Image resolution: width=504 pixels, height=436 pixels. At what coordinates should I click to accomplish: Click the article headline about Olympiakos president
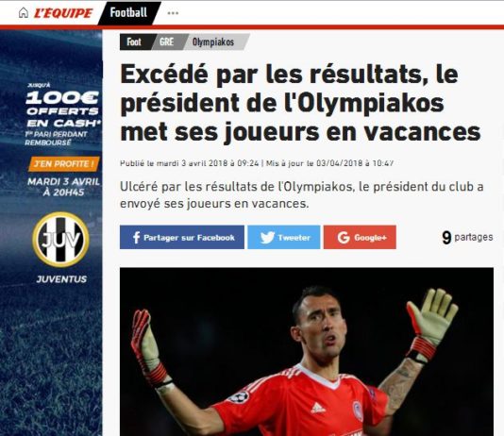300,103
